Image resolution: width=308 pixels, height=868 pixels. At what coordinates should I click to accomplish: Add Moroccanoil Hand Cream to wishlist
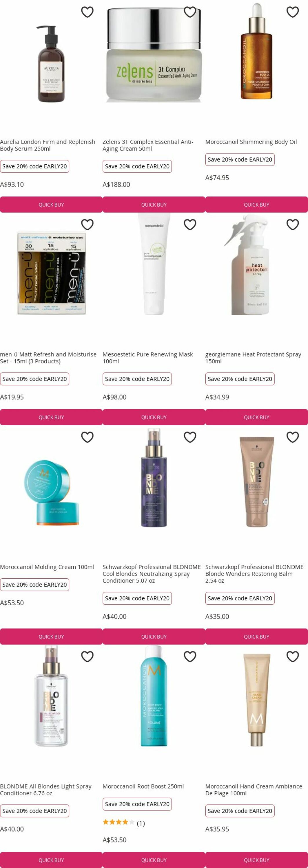(x=292, y=656)
